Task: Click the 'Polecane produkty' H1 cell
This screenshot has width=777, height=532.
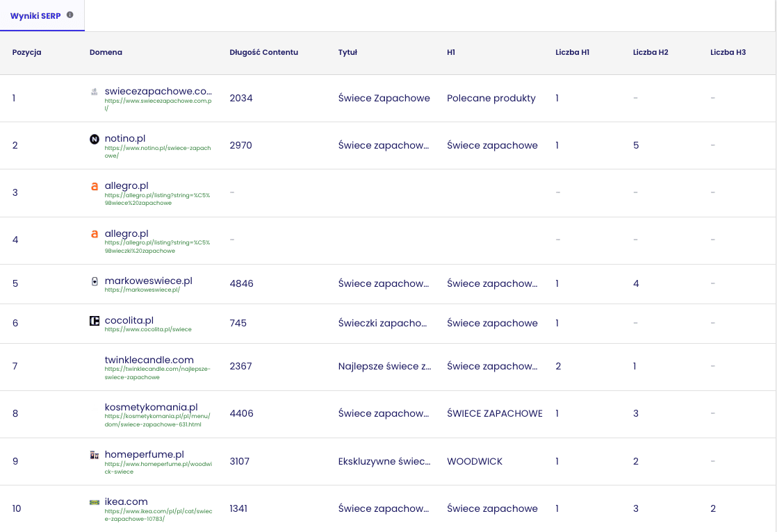Action: [491, 98]
